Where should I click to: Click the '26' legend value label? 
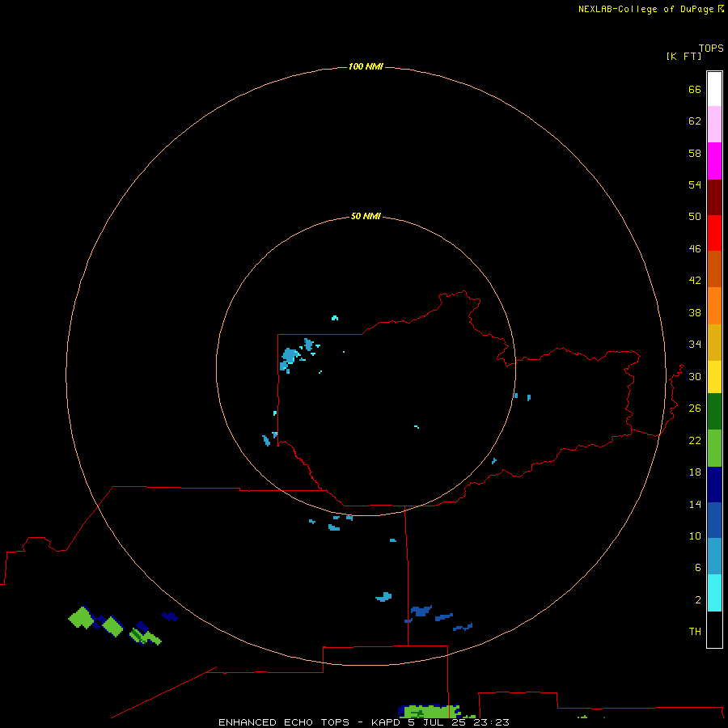[x=695, y=408]
